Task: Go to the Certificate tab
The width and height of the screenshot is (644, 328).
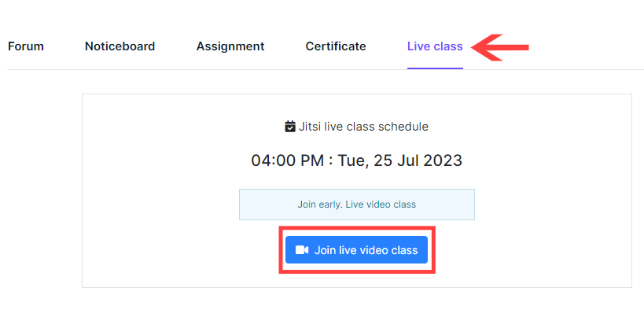Action: coord(336,46)
